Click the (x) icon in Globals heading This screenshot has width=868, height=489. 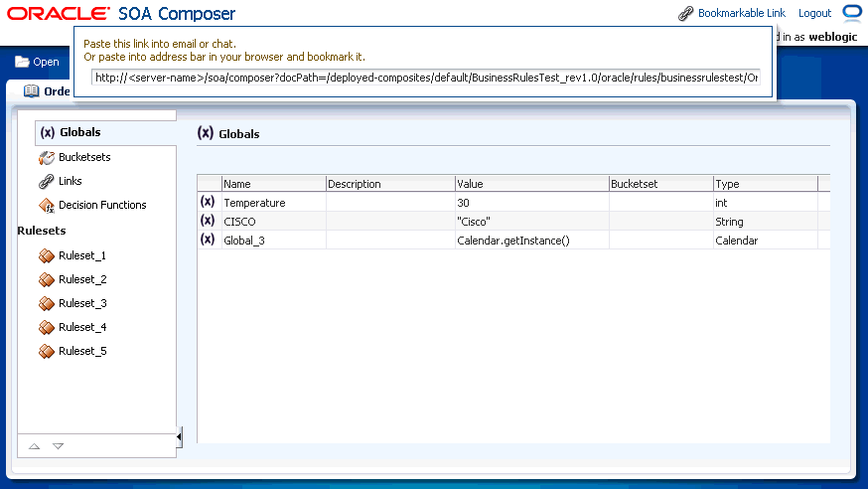[206, 133]
